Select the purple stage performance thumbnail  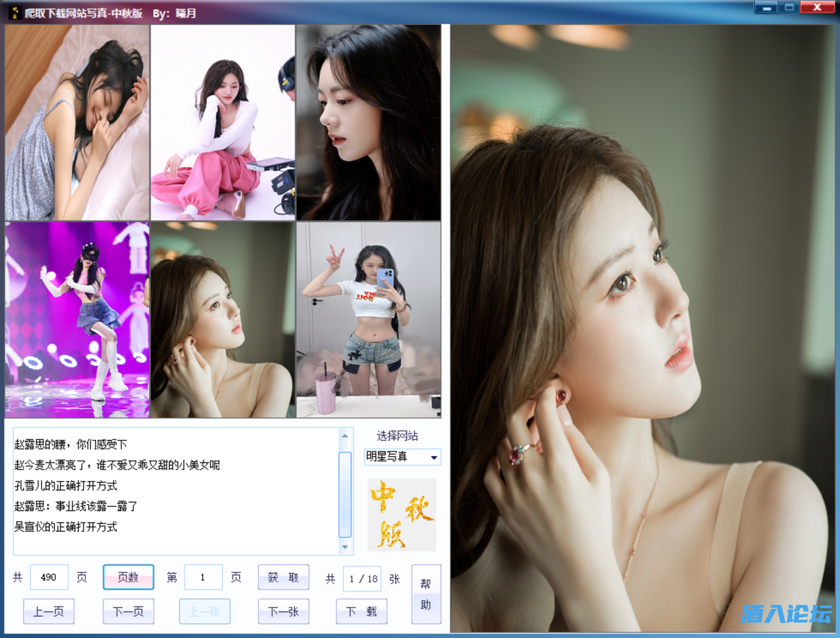point(77,320)
